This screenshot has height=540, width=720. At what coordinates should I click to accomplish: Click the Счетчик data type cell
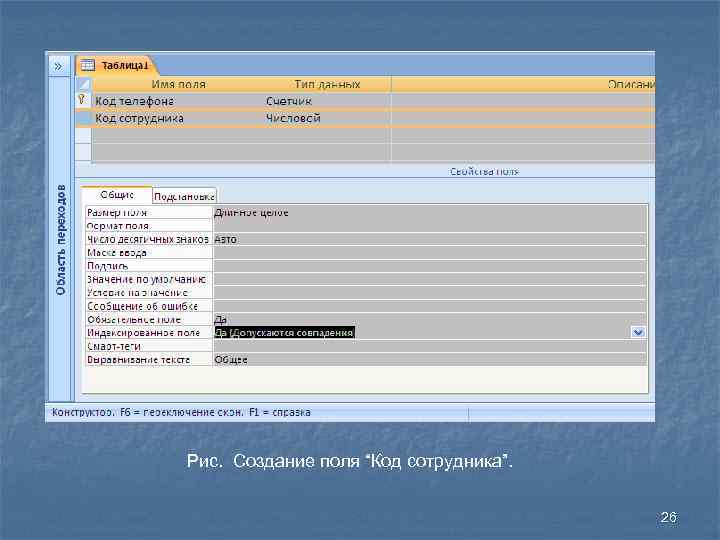tap(327, 101)
